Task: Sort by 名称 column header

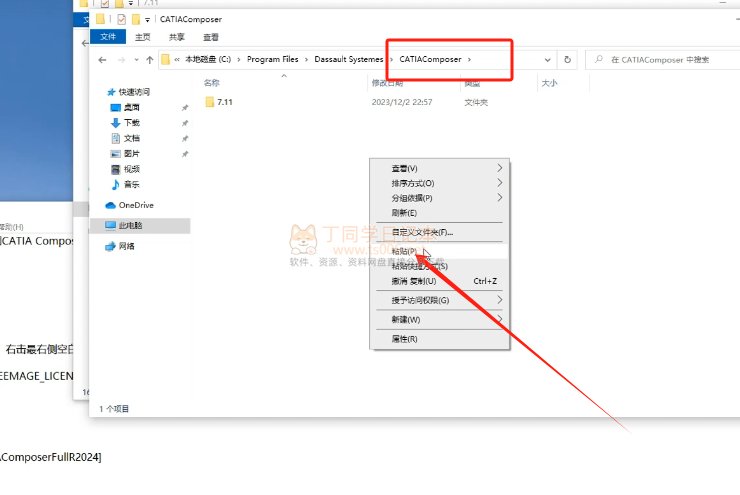Action: coord(211,83)
